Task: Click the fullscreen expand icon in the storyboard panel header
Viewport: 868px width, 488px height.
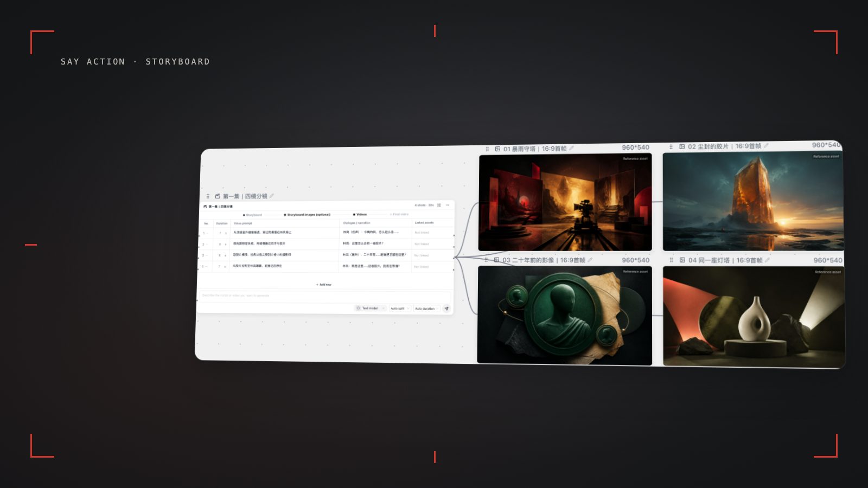Action: 439,205
